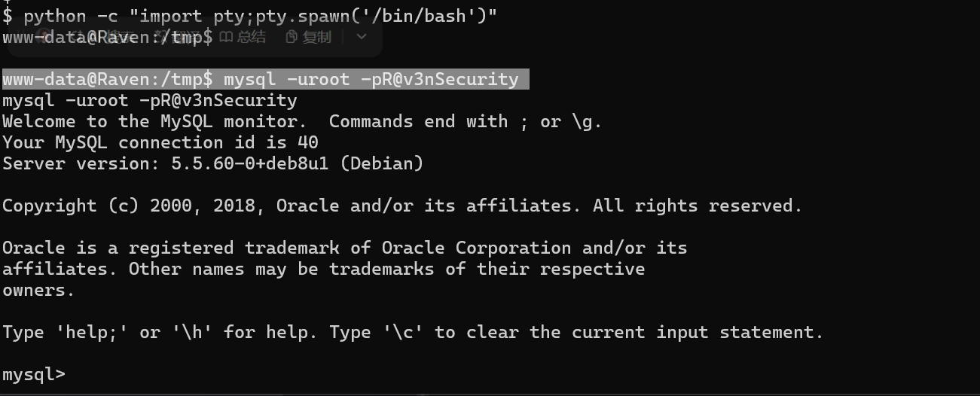This screenshot has height=396, width=980.
Task: Click the mysql> prompt at the bottom
Action: pos(33,374)
